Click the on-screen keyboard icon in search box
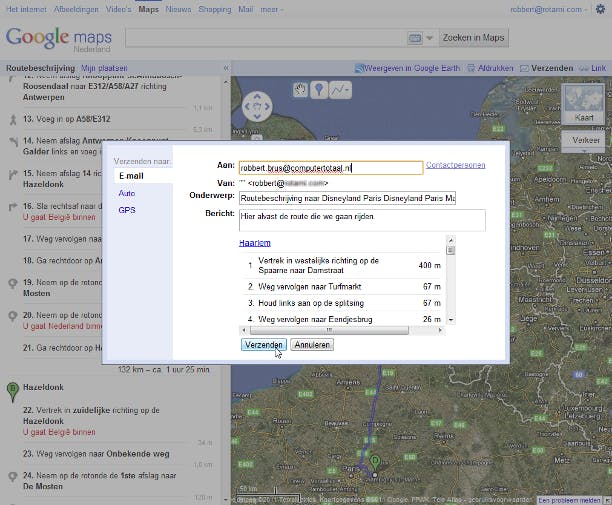Screen dimensions: 612x505 coord(415,38)
